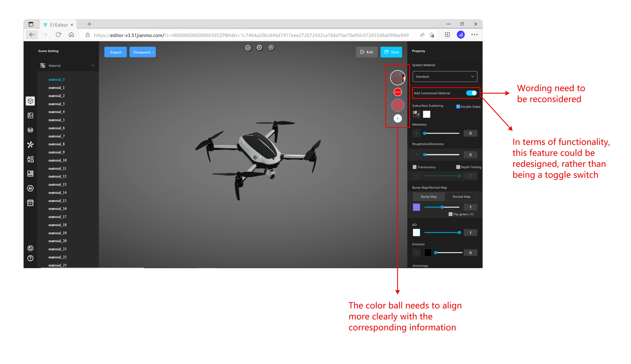
Task: Open the gear settings icon above the viewport
Action: (271, 47)
